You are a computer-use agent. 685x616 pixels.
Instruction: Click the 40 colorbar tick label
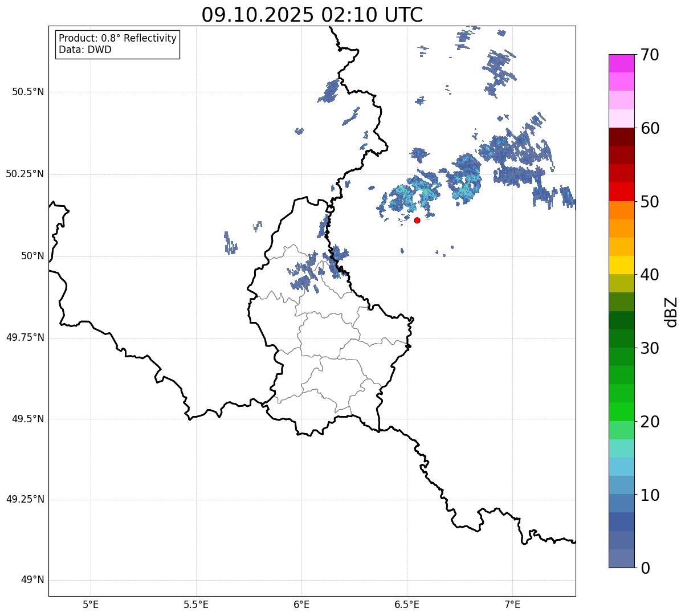coord(650,275)
